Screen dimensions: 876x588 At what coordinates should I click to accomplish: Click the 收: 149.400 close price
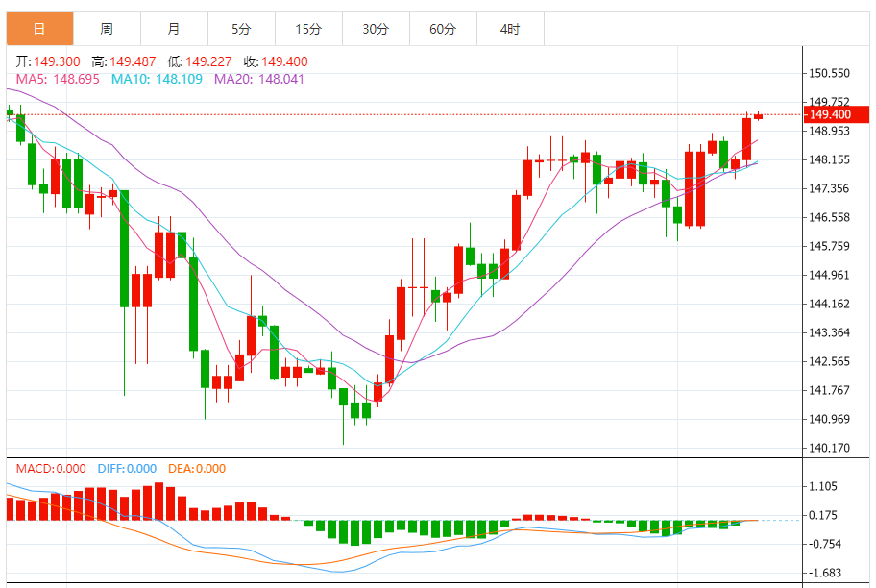276,61
